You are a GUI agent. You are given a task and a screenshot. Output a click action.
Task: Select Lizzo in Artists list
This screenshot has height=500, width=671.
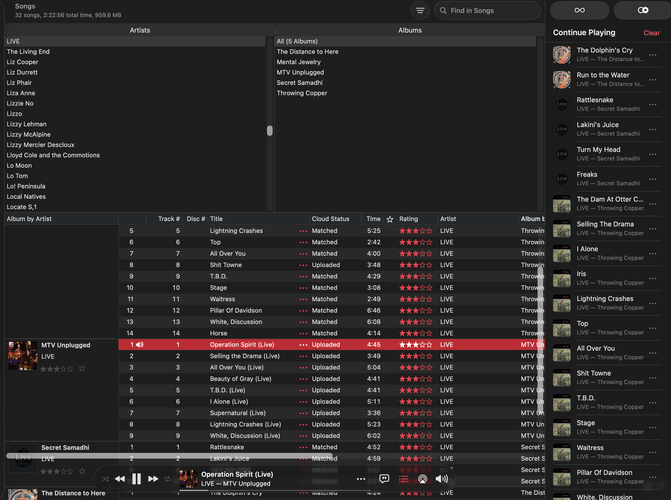[x=135, y=114]
